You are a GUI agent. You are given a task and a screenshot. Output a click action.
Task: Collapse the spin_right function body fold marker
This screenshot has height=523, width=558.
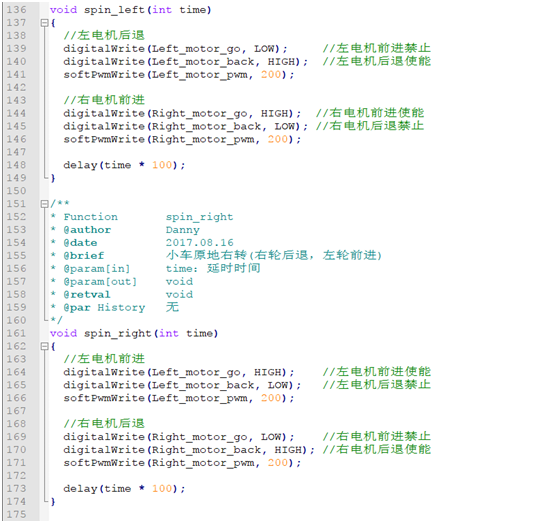(x=44, y=346)
